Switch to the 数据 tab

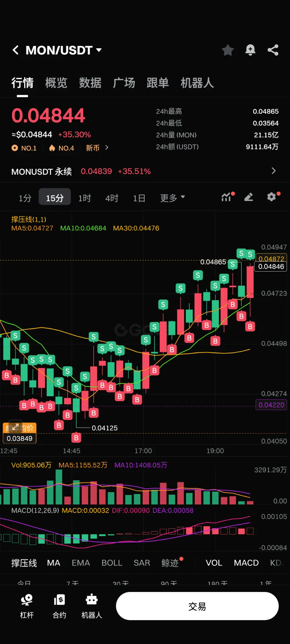coord(90,83)
